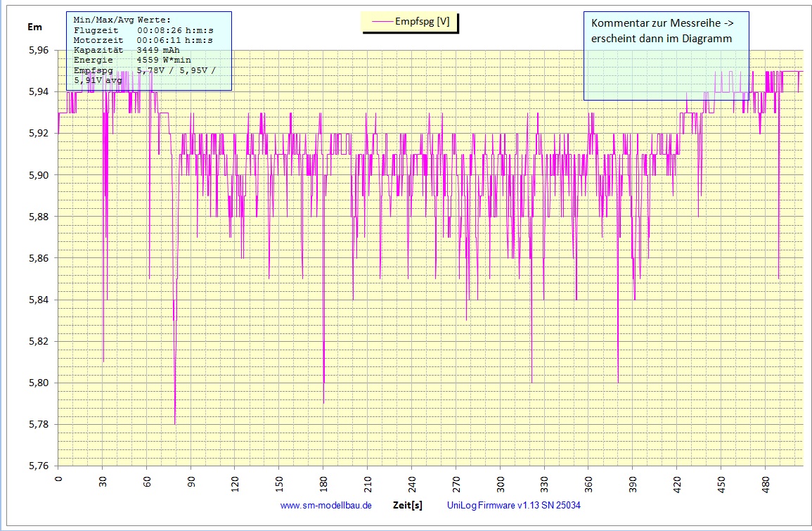
Task: Select the 5,76 voltage axis tick label
Action: 39,466
